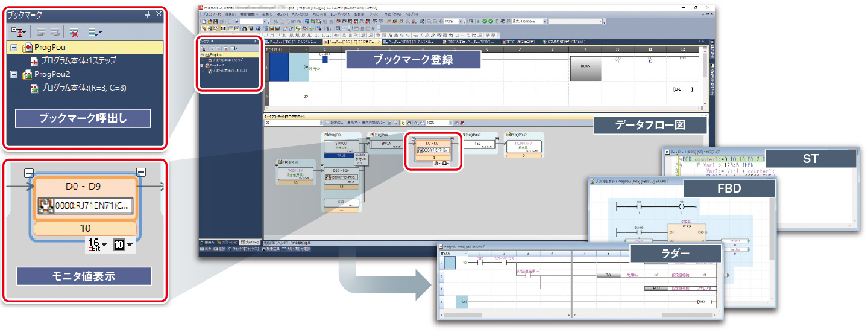
Task: Click the モニタ値表示 label button
Action: point(83,276)
